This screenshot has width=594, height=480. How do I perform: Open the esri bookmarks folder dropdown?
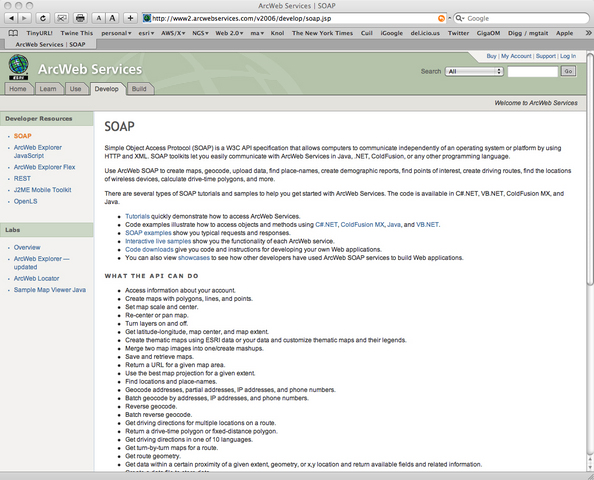(x=146, y=33)
